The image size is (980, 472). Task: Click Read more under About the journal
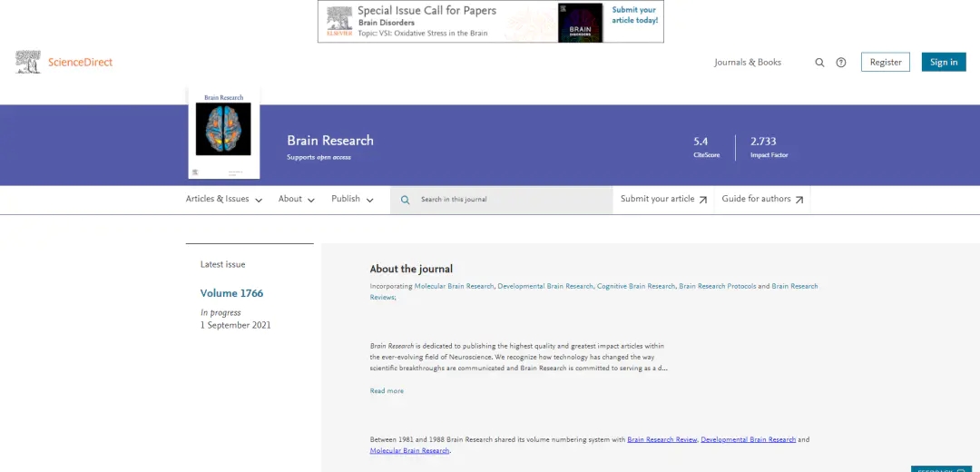pos(387,391)
